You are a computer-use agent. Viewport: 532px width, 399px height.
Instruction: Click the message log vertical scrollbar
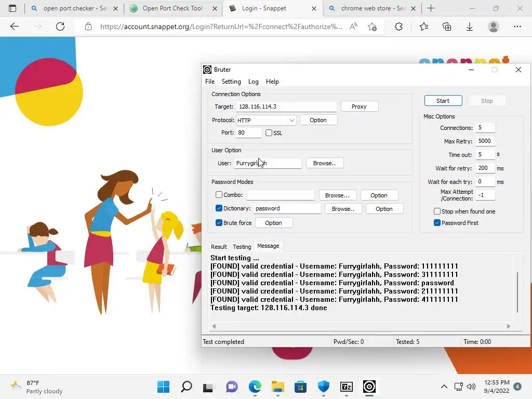(x=517, y=292)
